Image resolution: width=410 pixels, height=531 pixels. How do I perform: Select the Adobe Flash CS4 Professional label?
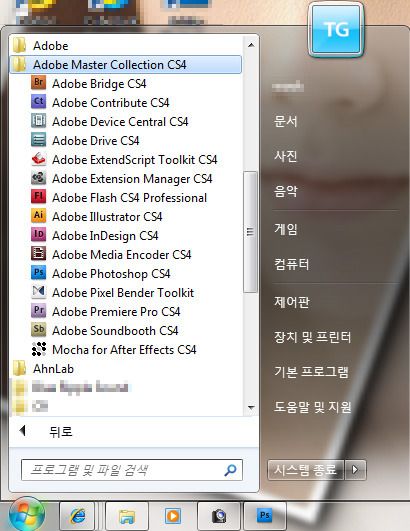[x=129, y=198]
